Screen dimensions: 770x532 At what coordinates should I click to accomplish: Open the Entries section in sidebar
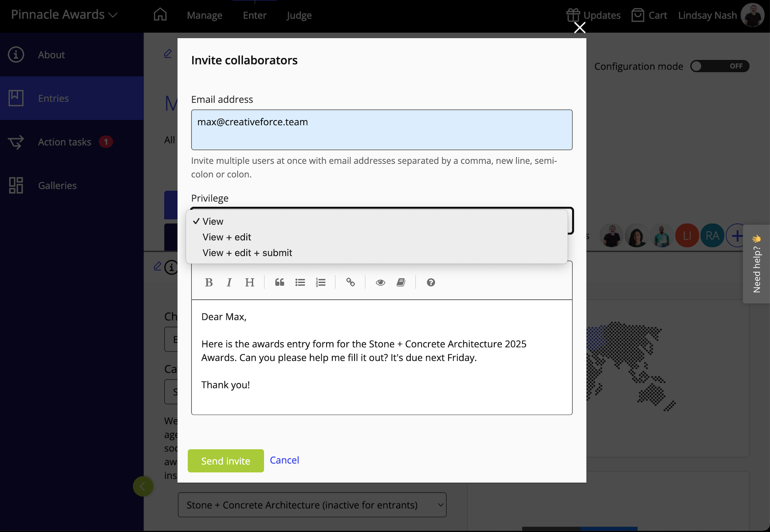53,98
